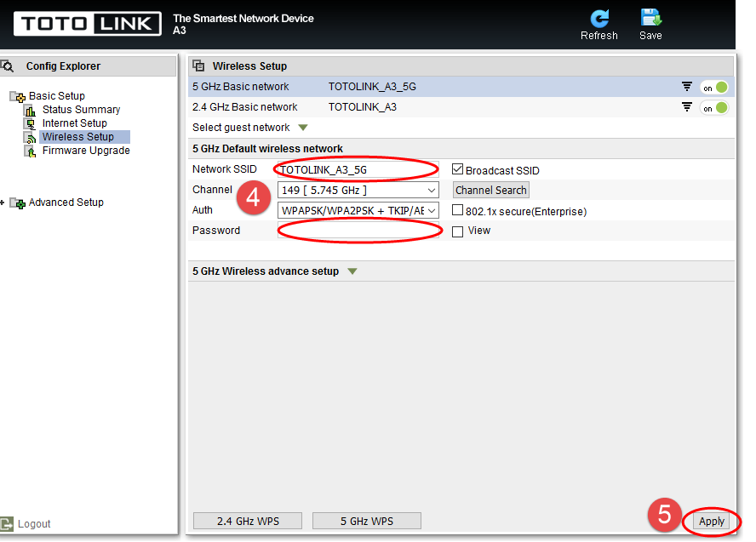Open Status Summary in the tree

click(81, 110)
